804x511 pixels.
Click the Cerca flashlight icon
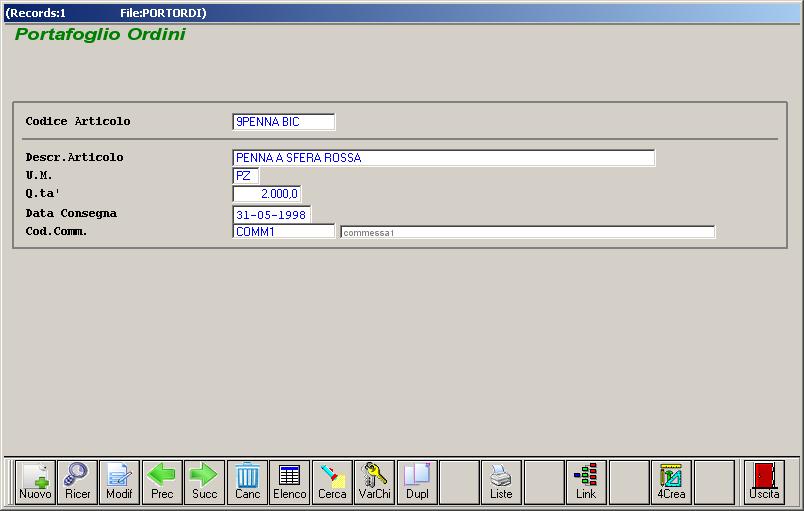pos(332,482)
